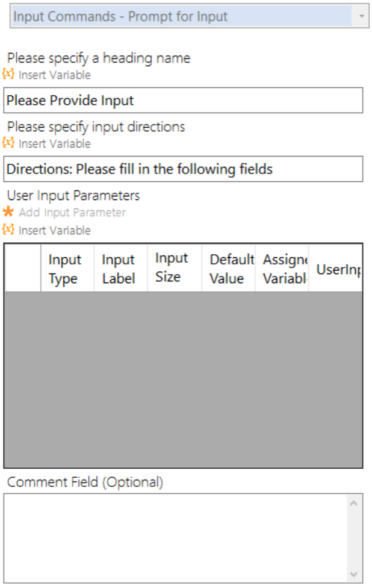
Task: Click the Input Size column header
Action: (174, 269)
